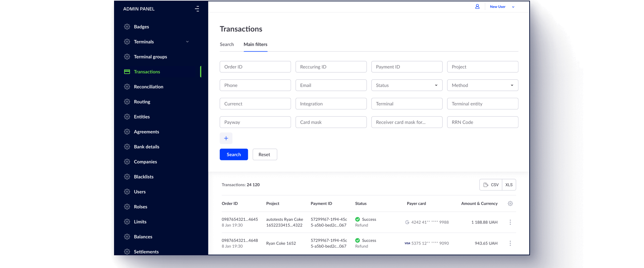The height and width of the screenshot is (268, 644).
Task: Click the Balances gear icon
Action: coord(127,237)
